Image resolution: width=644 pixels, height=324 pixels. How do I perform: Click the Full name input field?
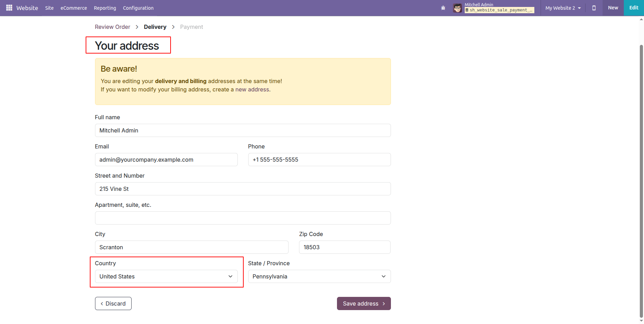point(243,130)
